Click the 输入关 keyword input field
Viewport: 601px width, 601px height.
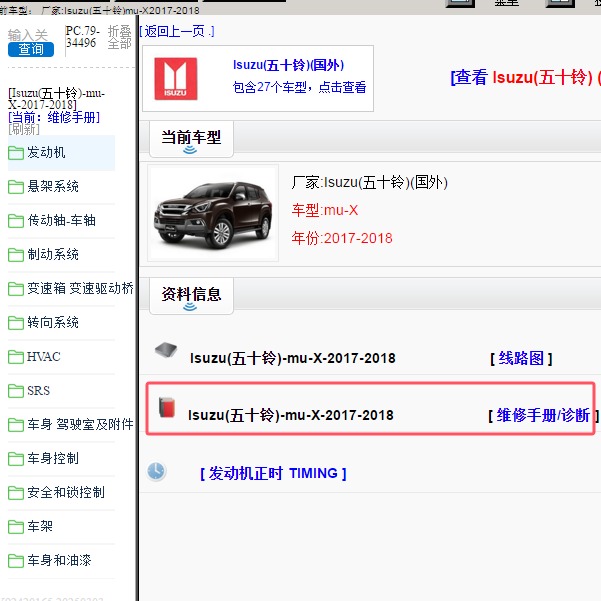tap(28, 35)
